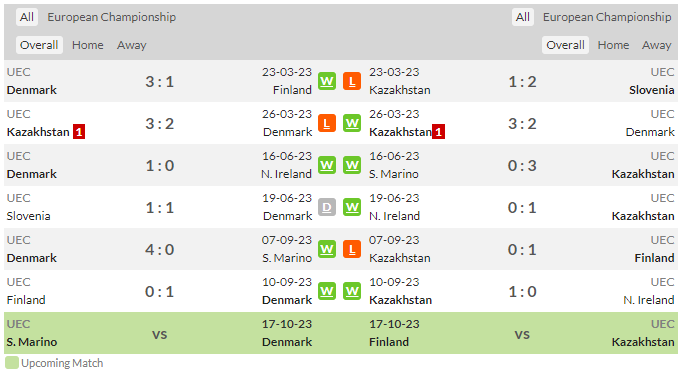The image size is (681, 389).
Task: Switch to the right Away tab
Action: click(x=657, y=45)
